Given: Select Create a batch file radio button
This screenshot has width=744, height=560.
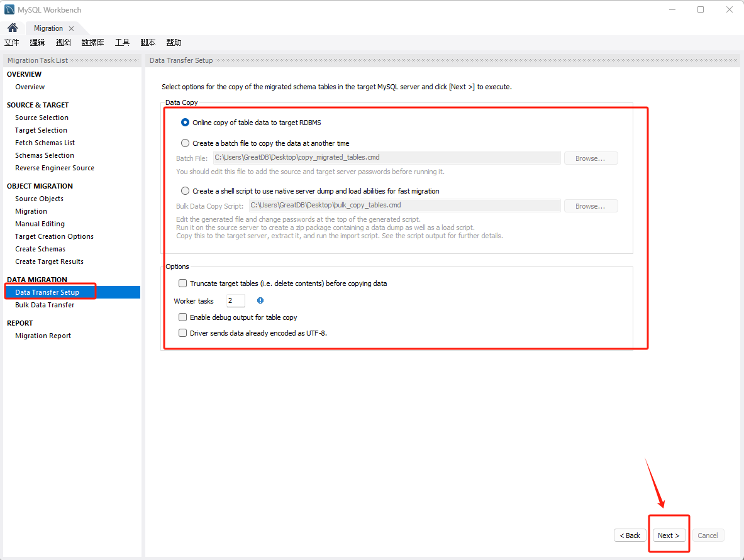Looking at the screenshot, I should click(185, 143).
